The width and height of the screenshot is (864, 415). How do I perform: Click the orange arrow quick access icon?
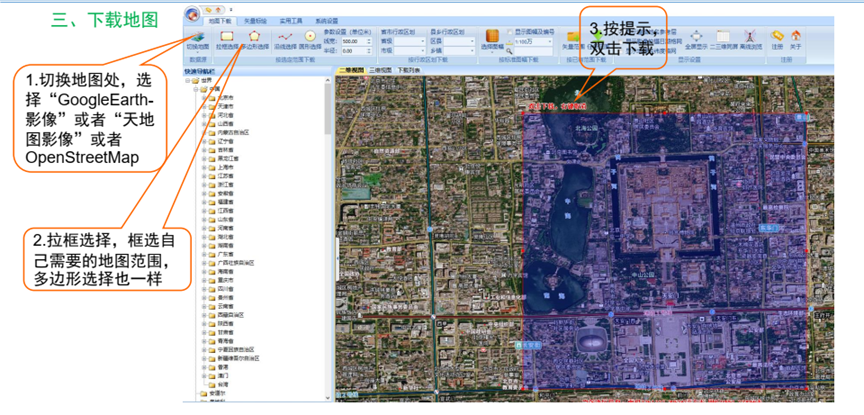coord(218,10)
